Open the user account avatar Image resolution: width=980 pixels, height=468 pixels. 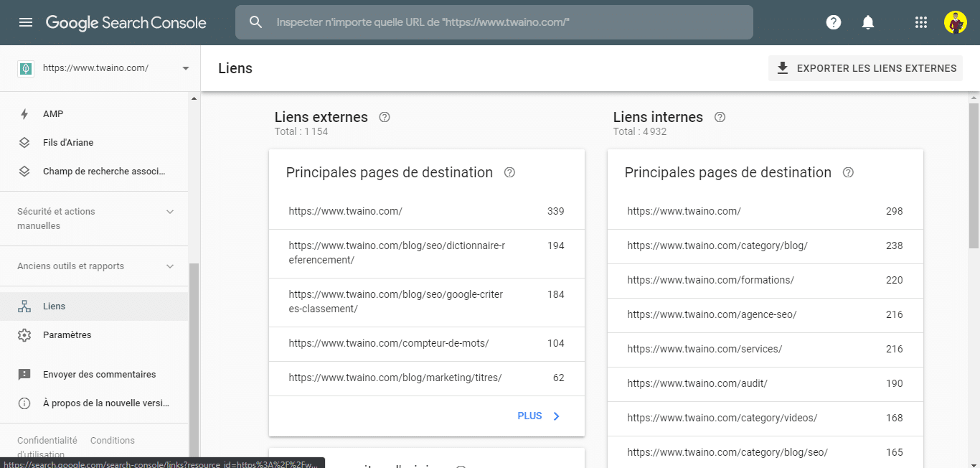[x=956, y=22]
